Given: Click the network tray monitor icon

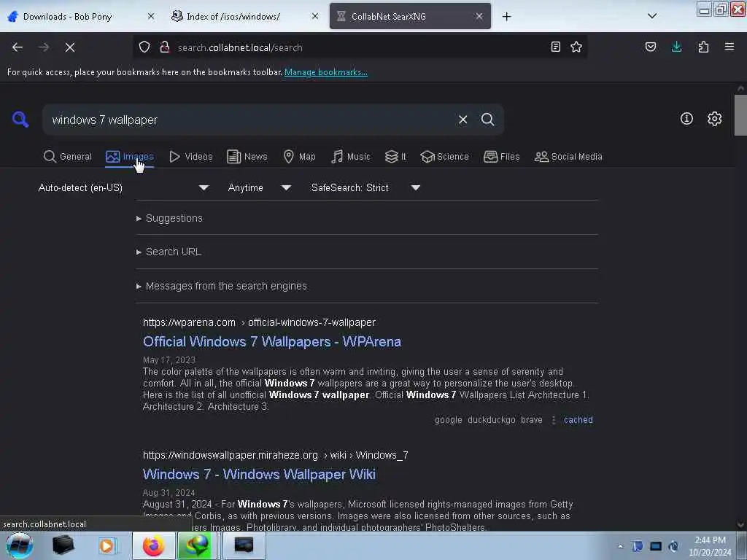Looking at the screenshot, I should tap(656, 546).
